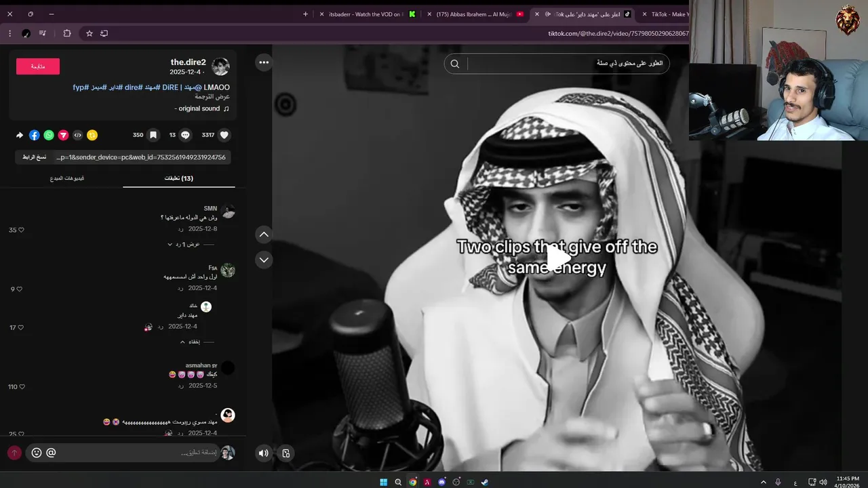The width and height of the screenshot is (868, 488).
Task: Open the #fyp hashtag link
Action: (x=80, y=87)
